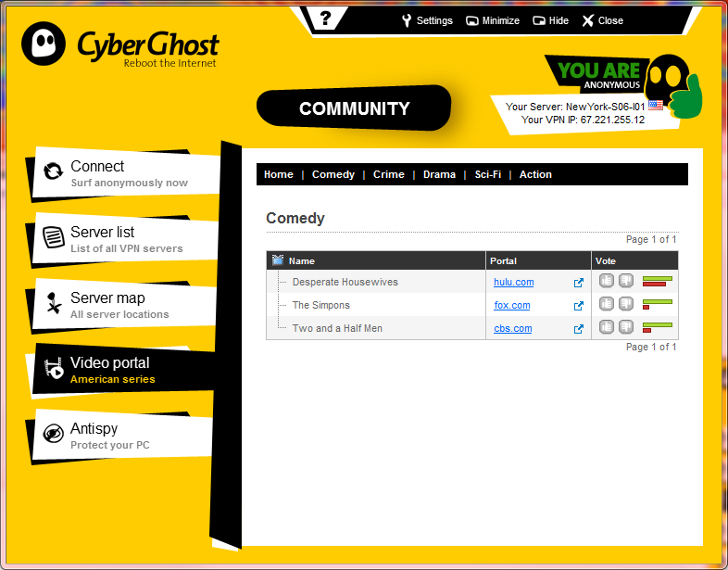Click the 'Reboot the Internet' tagline
Screen dimensions: 728x570
tap(169, 63)
